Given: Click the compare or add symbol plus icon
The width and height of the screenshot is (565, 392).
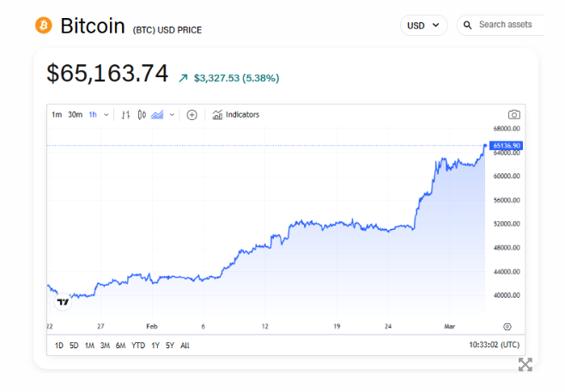Looking at the screenshot, I should (x=191, y=115).
